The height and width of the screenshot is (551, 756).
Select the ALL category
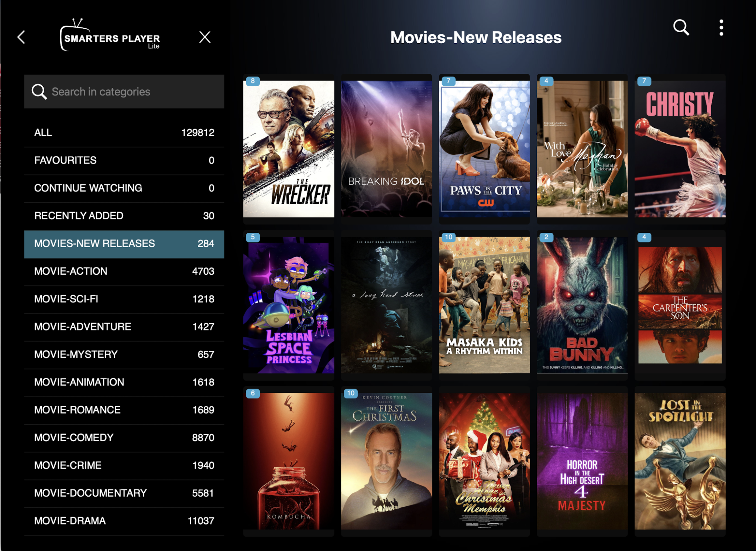point(124,132)
